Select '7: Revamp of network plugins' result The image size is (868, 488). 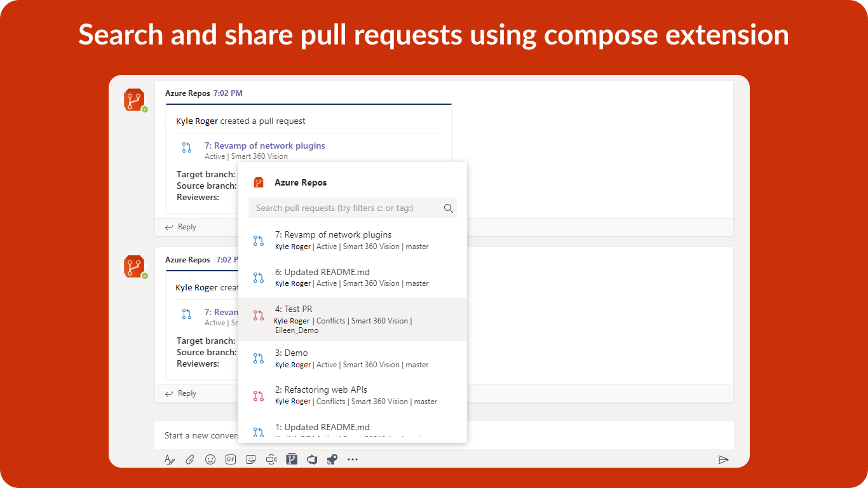pyautogui.click(x=353, y=241)
